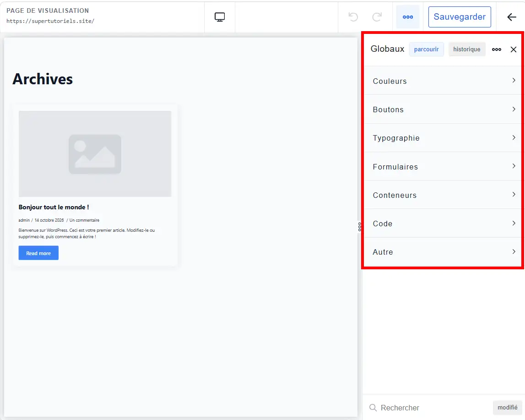Expand Conteneurs with its chevron
Image resolution: width=525 pixels, height=420 pixels.
514,195
